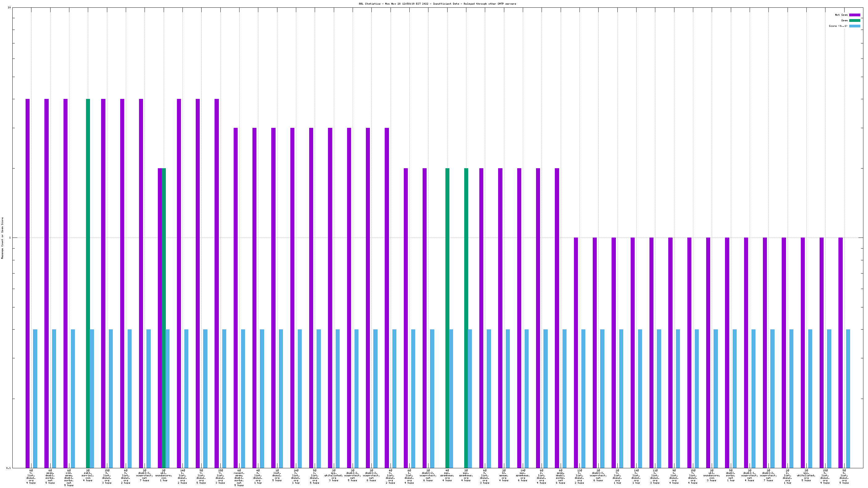Click purple bar for old.spam.dnsbl.sorbs.net
The width and height of the screenshot is (868, 488).
click(65, 283)
